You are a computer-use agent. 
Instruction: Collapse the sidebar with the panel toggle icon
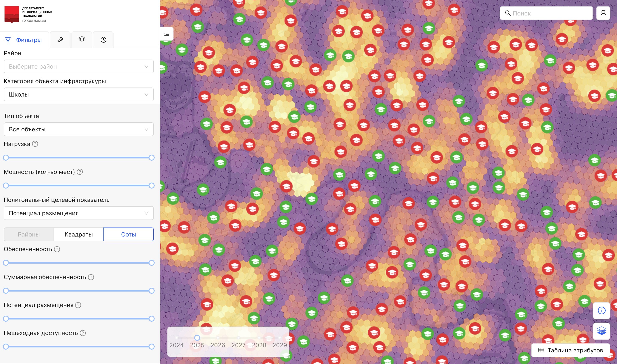tap(167, 34)
